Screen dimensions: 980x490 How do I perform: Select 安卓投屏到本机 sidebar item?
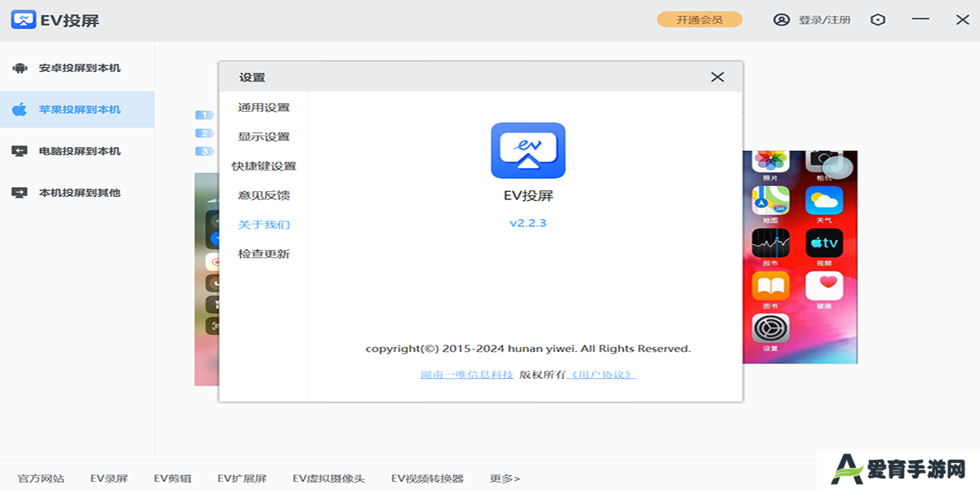point(77,68)
